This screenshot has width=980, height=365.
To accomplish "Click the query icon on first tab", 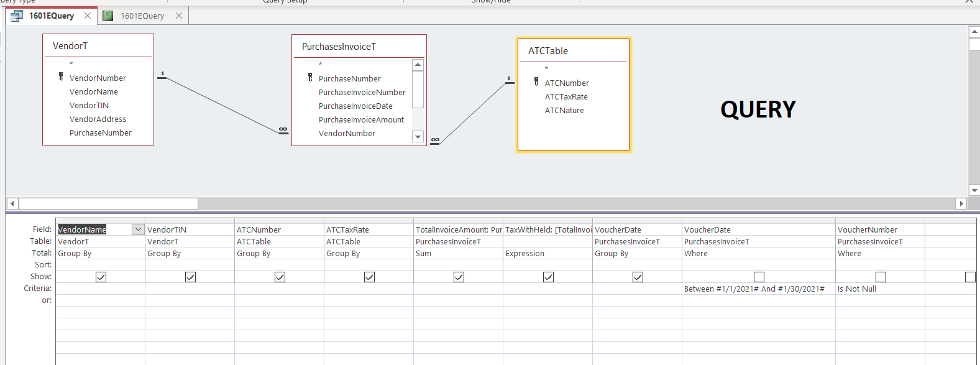I will (17, 16).
